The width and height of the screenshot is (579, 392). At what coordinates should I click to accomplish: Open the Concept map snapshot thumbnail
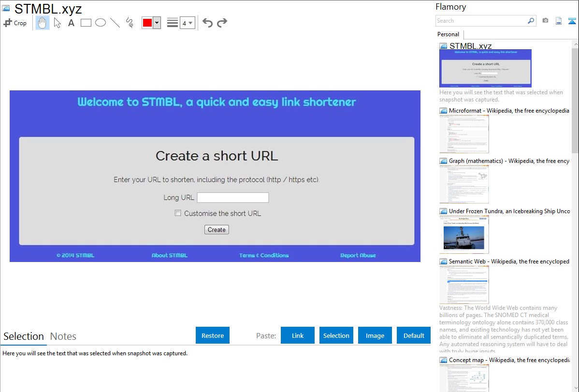point(464,378)
